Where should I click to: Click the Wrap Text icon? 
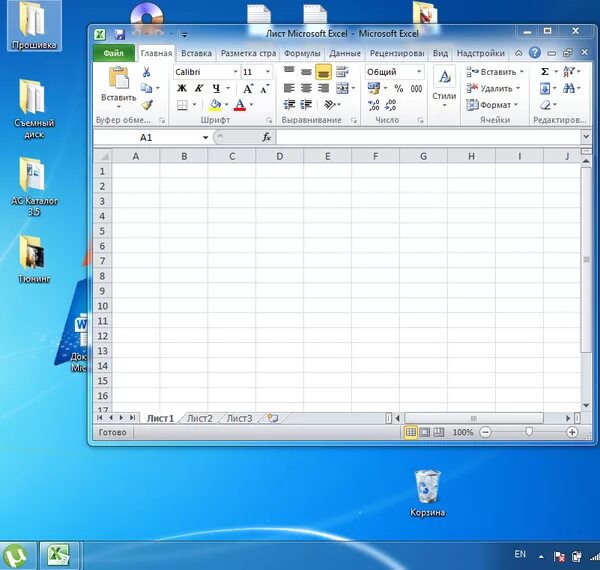pyautogui.click(x=342, y=72)
